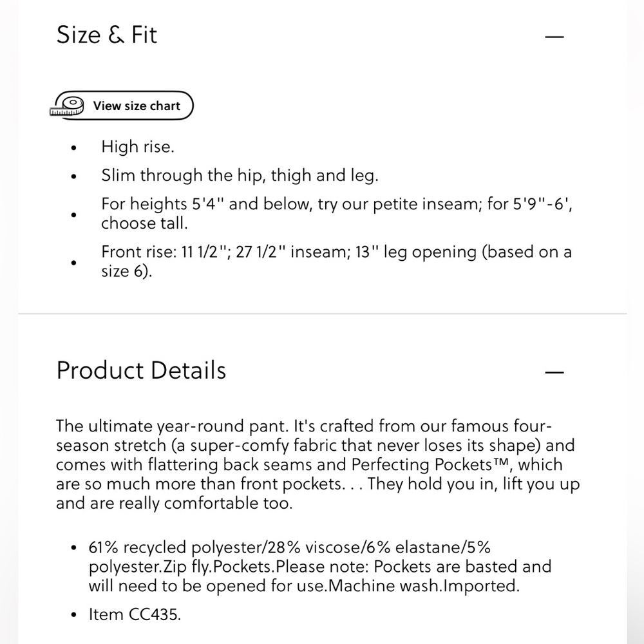
Task: Click 'They hold you in, lift you up' text
Action: 473,484
